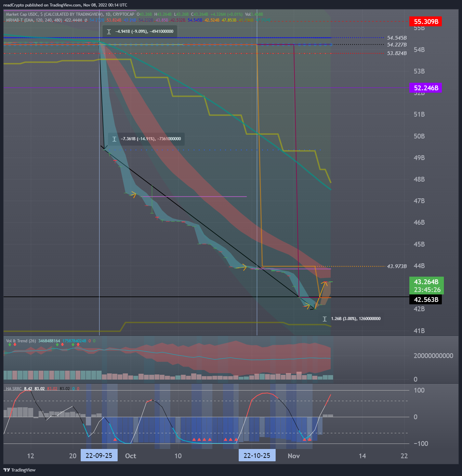Click the 53.824B line label

click(397, 53)
